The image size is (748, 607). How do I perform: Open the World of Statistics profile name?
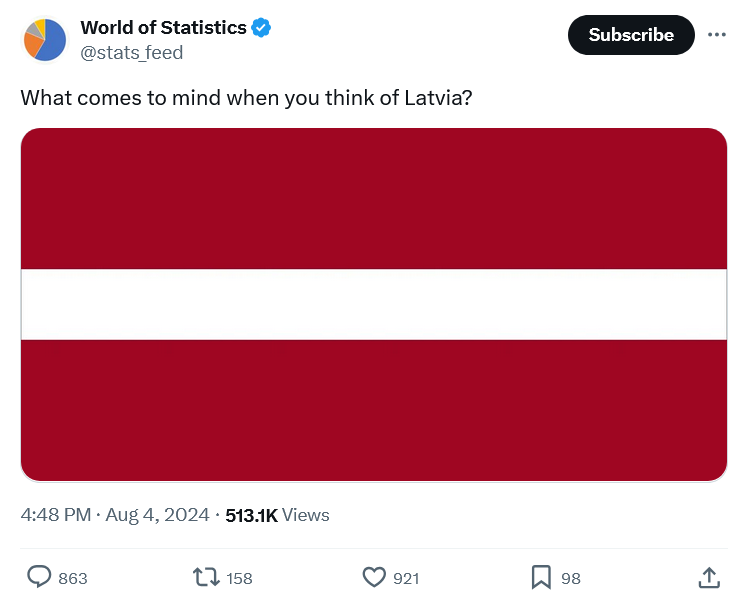[x=163, y=28]
